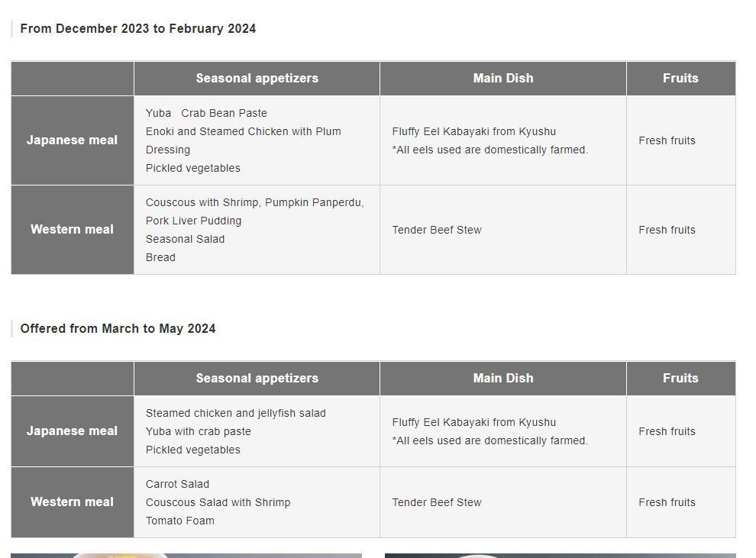
Task: Click 'Yuba Crab Bean Paste' text
Action: click(x=206, y=113)
